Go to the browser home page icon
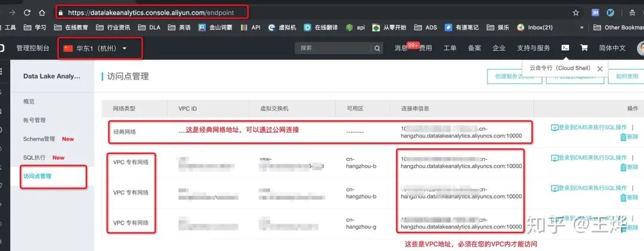644x251 pixels. click(x=42, y=13)
